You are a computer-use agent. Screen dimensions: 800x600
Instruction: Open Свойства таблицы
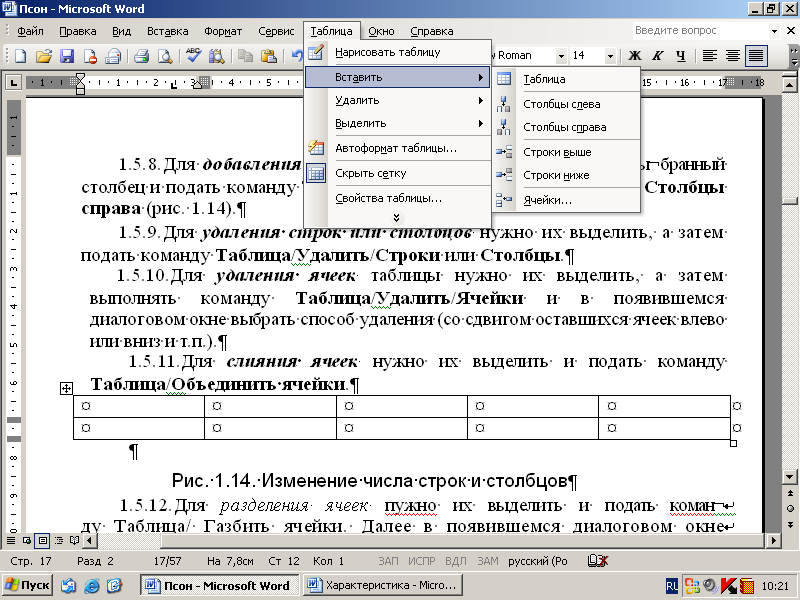pos(397,198)
